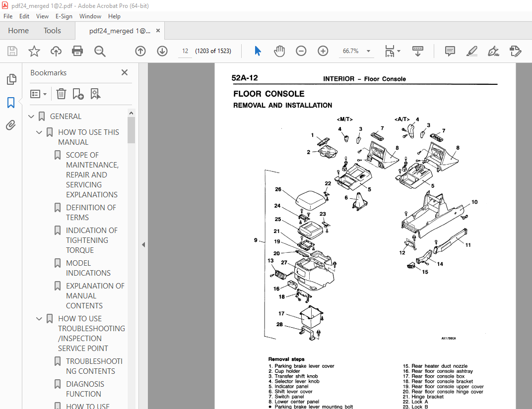This screenshot has height=409, width=532.
Task: Open the fit options dropdown arrow
Action: click(x=399, y=51)
